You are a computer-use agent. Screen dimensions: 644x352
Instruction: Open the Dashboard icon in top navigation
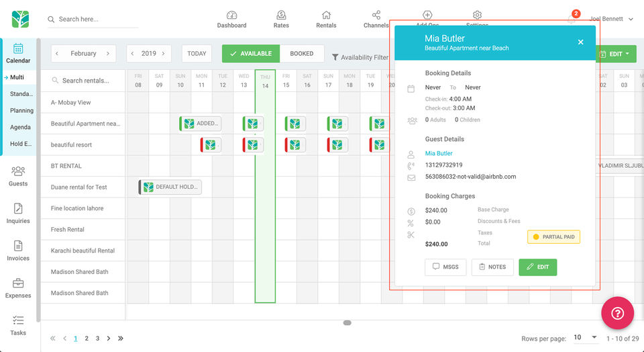(231, 15)
